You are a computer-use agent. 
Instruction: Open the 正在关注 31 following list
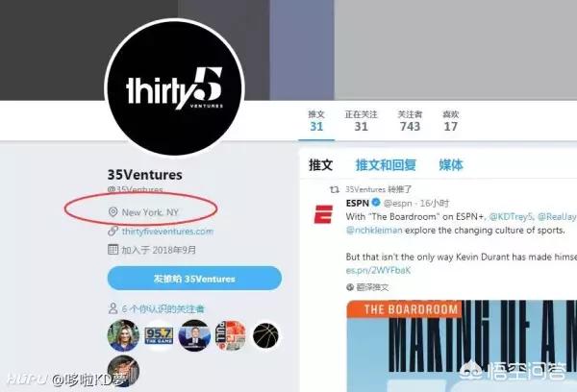(361, 121)
